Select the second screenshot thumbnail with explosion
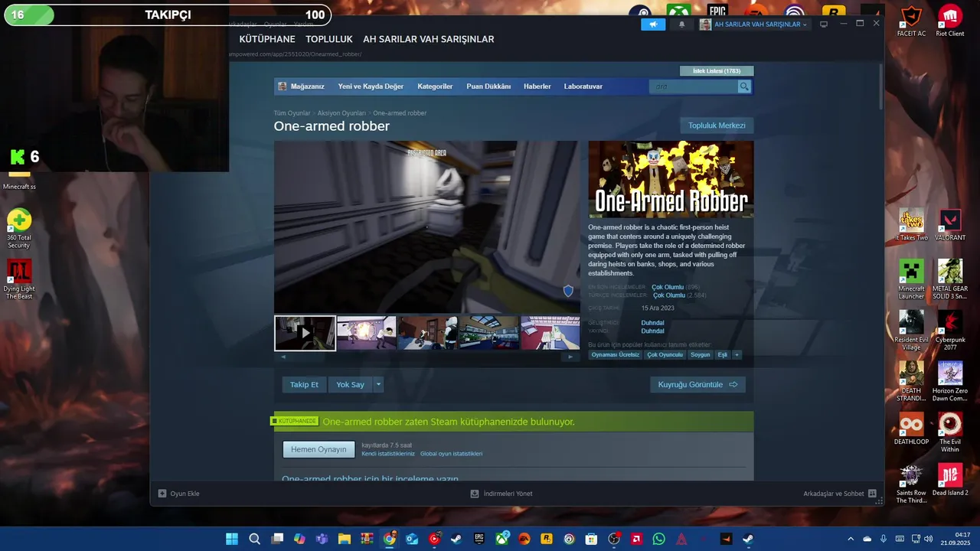This screenshot has height=551, width=980. point(367,333)
